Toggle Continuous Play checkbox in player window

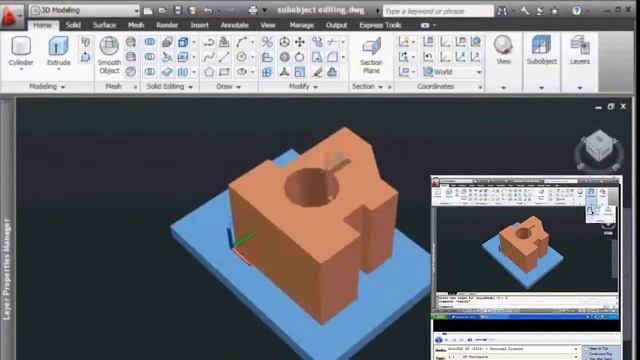pos(587,354)
